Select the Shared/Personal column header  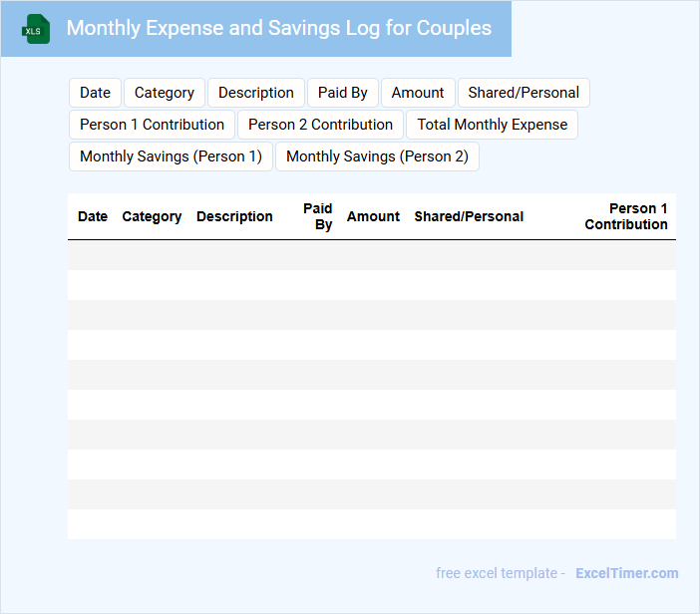point(469,216)
